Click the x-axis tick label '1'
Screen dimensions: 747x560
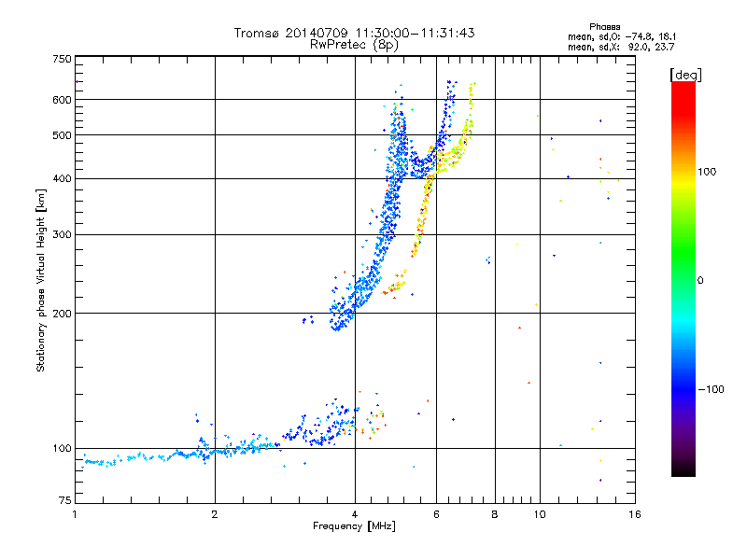[75, 514]
